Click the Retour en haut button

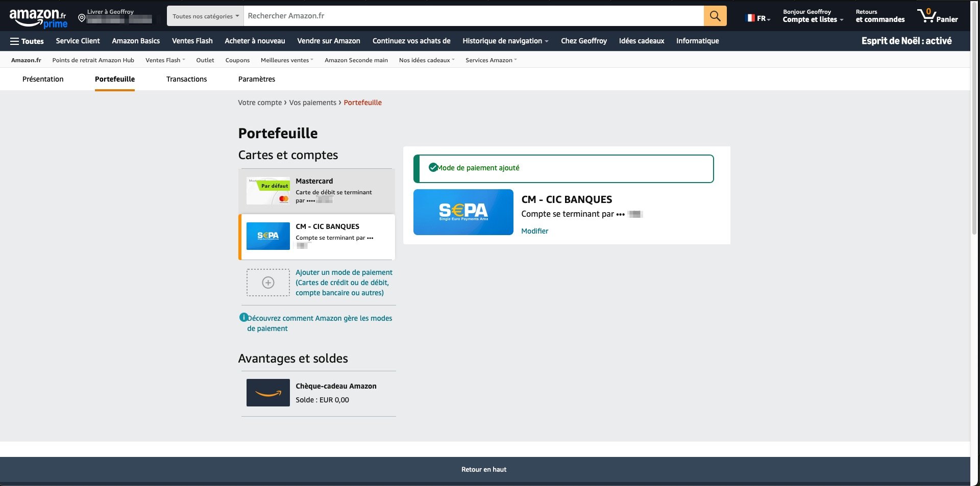click(x=484, y=470)
